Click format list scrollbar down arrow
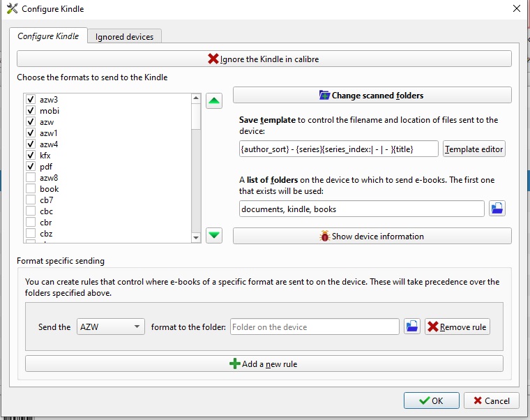The height and width of the screenshot is (420, 530). coord(196,238)
